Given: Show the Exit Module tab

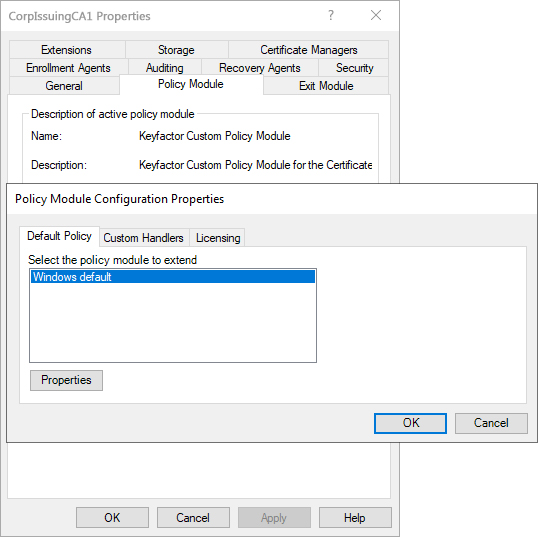Looking at the screenshot, I should click(326, 86).
